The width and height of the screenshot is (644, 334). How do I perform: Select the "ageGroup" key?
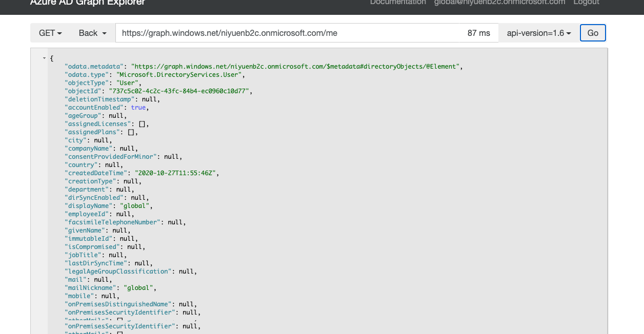[83, 116]
